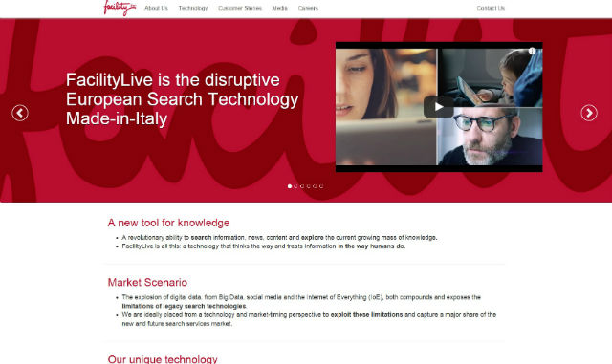This screenshot has width=612, height=364.
Task: Open Customer Stories page
Action: coord(240,8)
